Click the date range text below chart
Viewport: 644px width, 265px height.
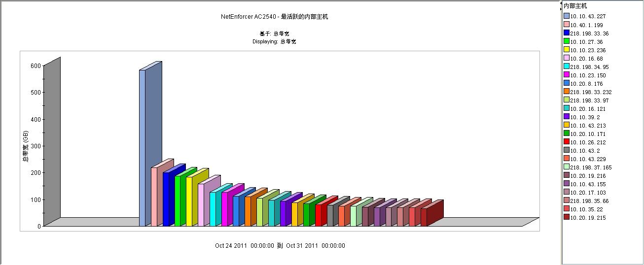[x=280, y=245]
